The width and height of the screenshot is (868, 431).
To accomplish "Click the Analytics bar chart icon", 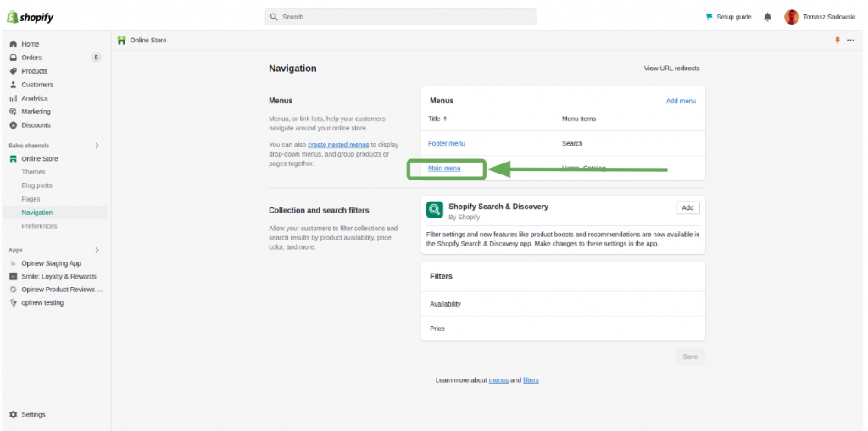I will tap(14, 98).
